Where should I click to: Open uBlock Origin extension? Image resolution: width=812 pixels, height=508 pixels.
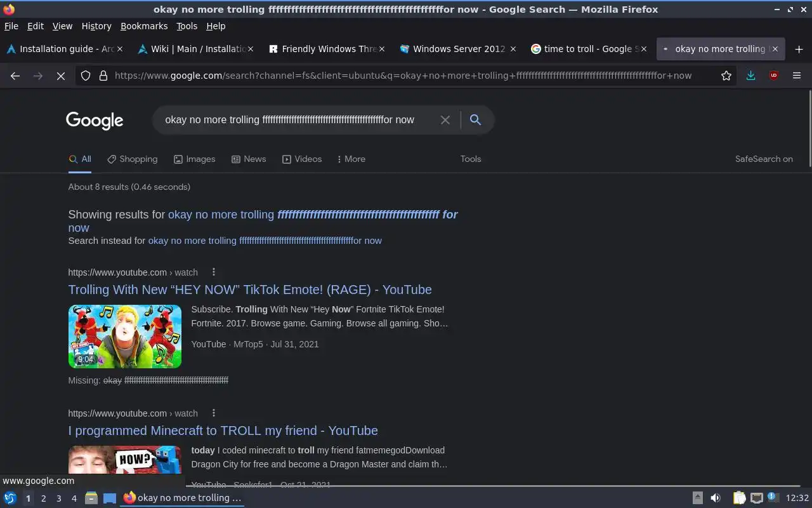coord(773,76)
